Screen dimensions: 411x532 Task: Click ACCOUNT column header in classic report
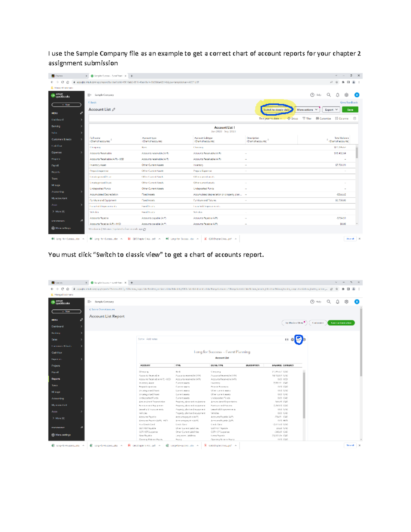[145, 365]
